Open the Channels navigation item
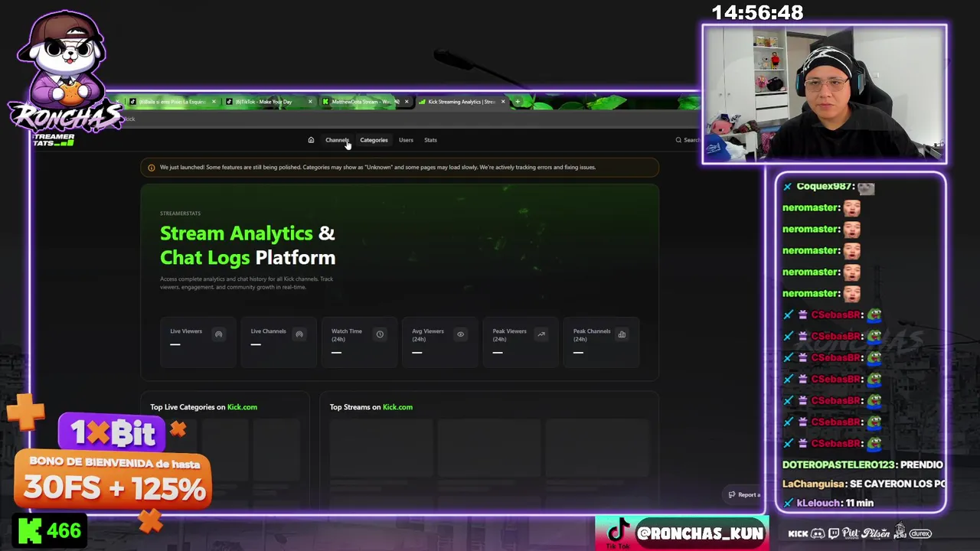Viewport: 980px width, 551px height. pos(337,140)
